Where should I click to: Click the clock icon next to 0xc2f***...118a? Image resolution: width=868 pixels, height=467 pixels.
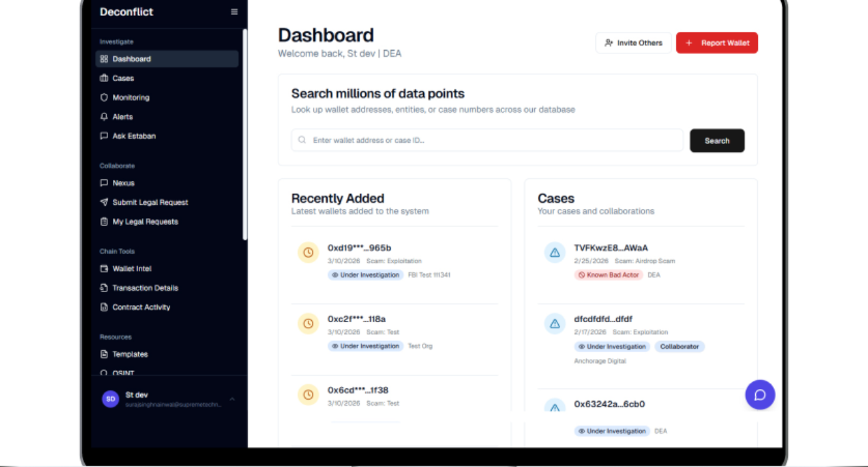click(x=308, y=324)
